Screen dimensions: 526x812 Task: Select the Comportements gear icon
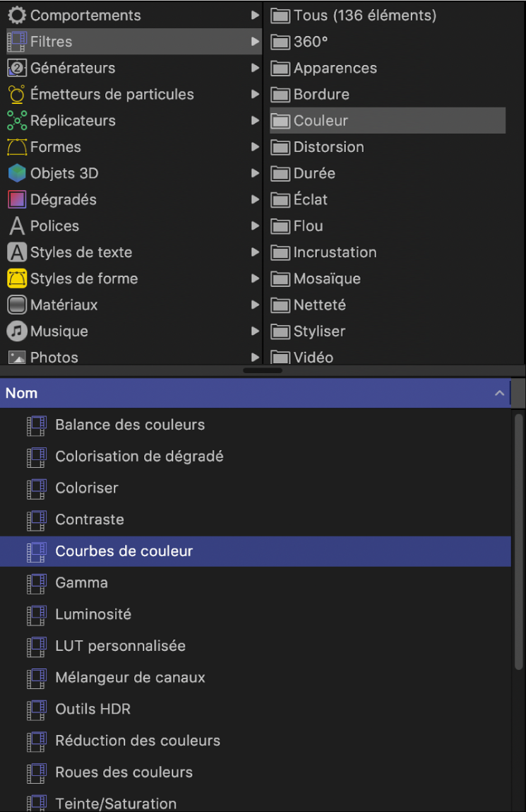click(16, 15)
